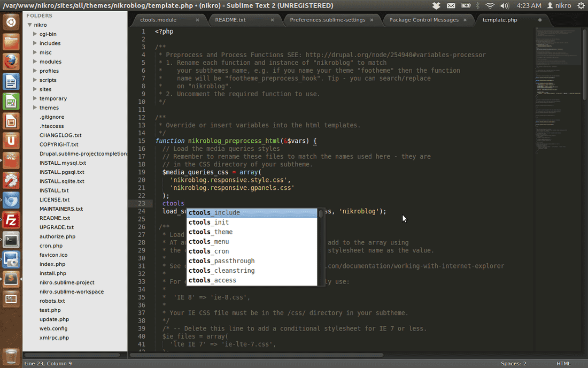
Task: Open index.php in sidebar
Action: pos(52,264)
